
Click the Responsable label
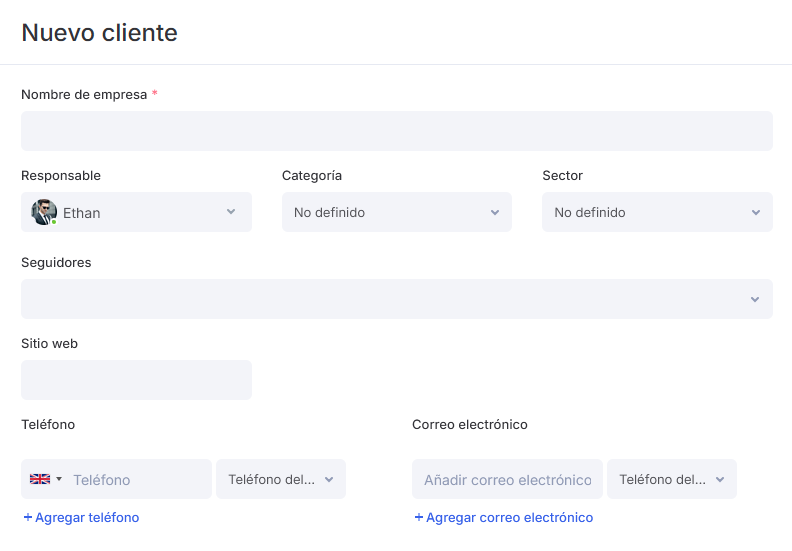pyautogui.click(x=61, y=175)
